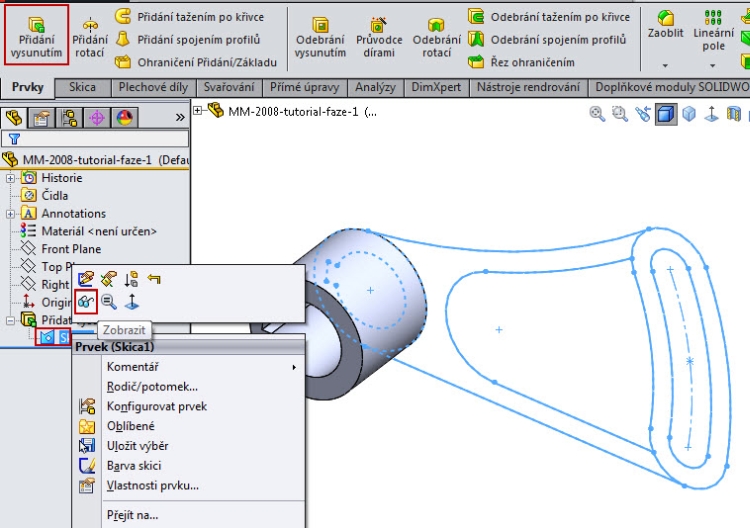Choose Rodič/potomek... menu entry

pos(188,386)
